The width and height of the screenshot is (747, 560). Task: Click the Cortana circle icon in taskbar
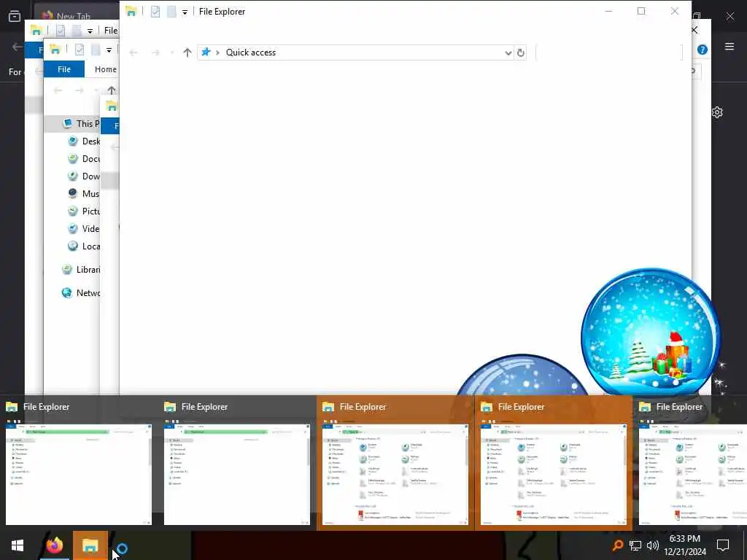(123, 548)
